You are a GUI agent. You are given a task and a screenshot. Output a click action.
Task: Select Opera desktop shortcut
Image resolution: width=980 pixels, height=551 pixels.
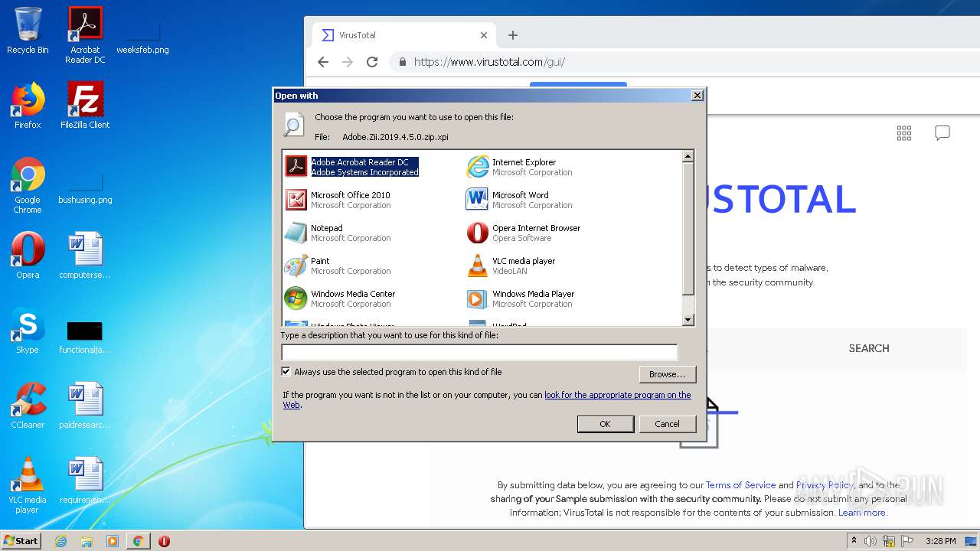point(28,256)
